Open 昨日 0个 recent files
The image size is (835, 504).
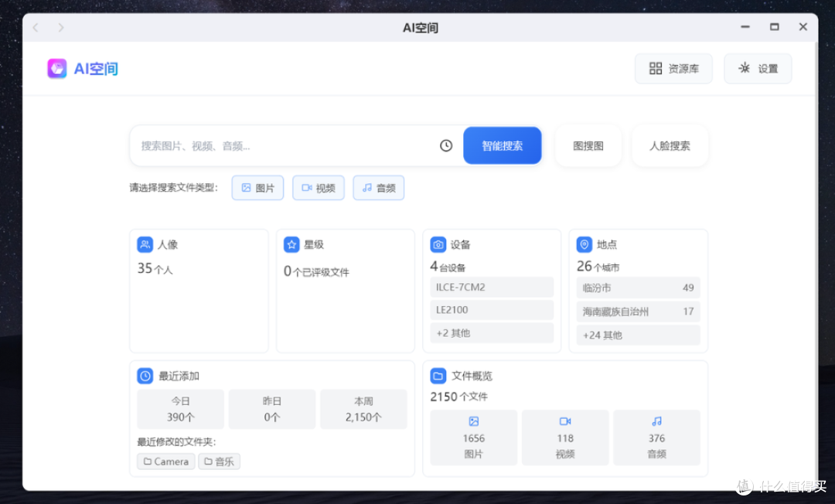(272, 409)
